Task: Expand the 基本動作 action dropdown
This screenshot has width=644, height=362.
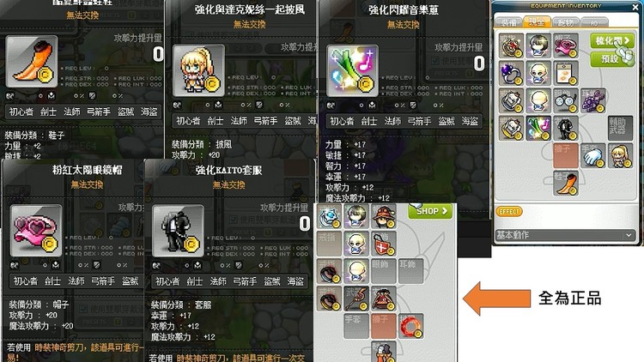Action: [565, 235]
